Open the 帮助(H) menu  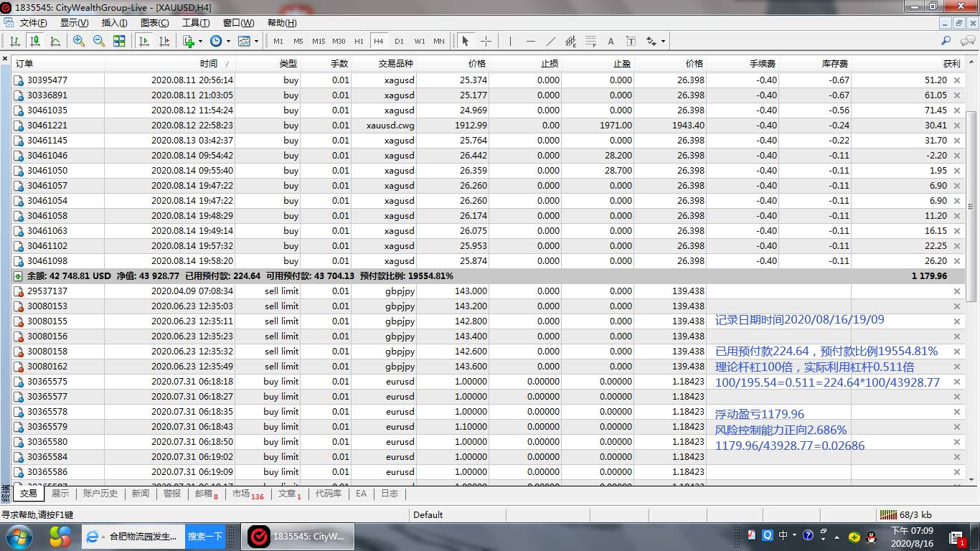[x=282, y=23]
